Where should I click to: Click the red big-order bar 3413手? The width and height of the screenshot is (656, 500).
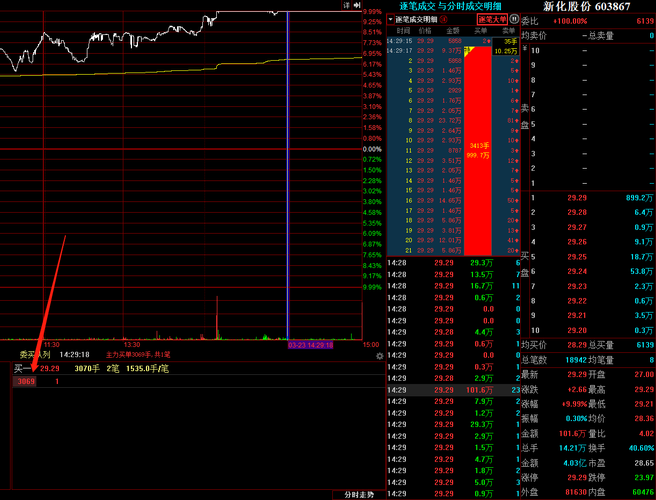[478, 151]
